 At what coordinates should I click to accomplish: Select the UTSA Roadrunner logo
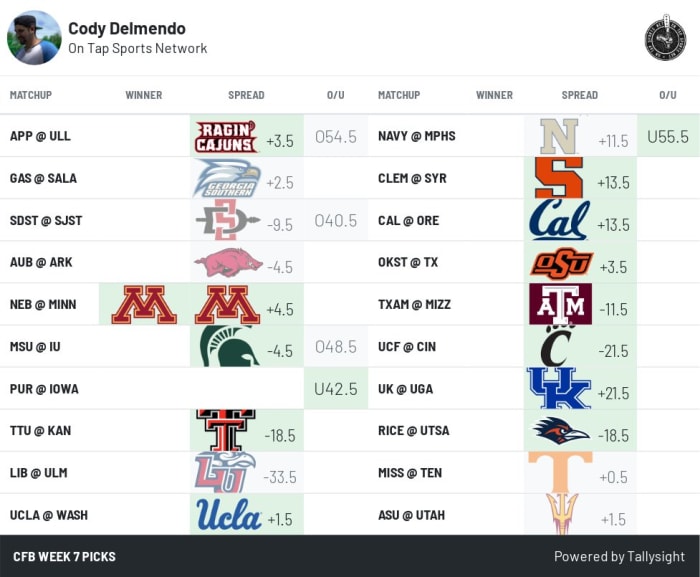coord(561,431)
